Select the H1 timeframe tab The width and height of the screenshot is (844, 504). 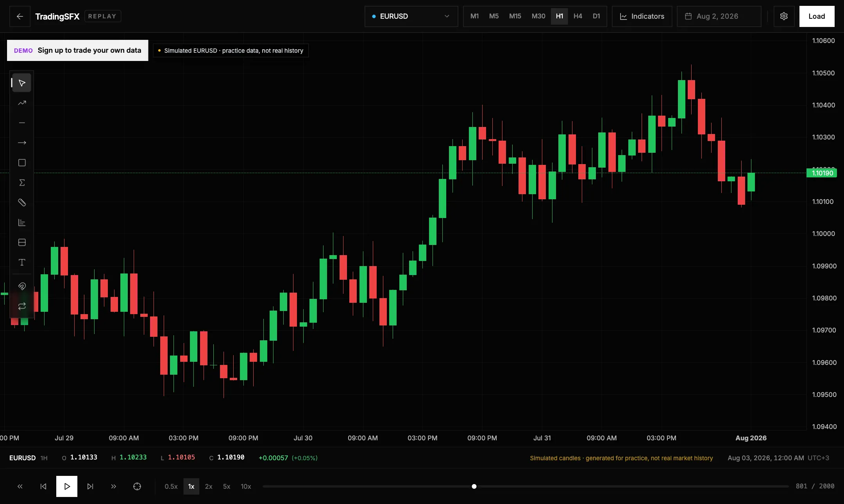pyautogui.click(x=560, y=16)
